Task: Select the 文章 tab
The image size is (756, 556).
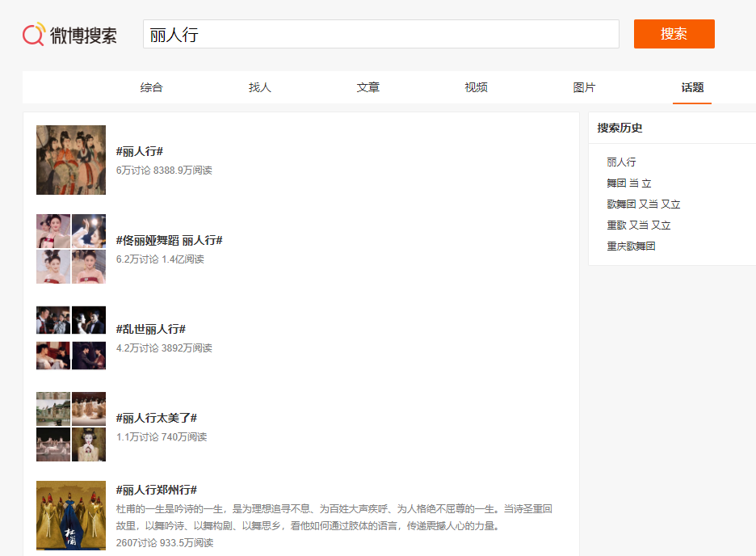Action: click(367, 87)
